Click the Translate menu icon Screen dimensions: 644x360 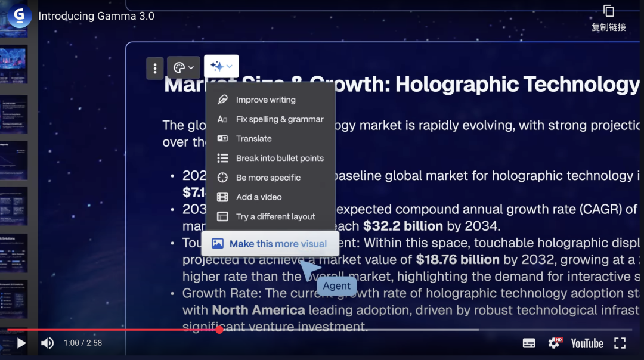coord(222,138)
